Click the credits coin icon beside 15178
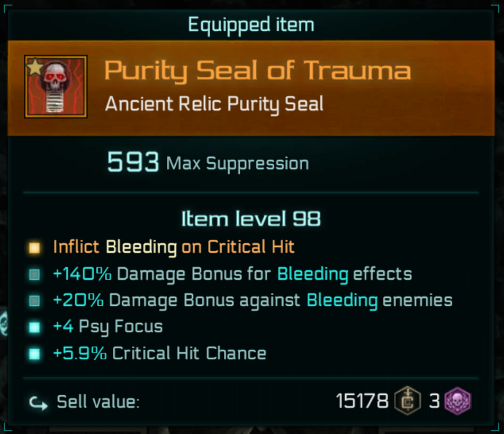 click(408, 401)
